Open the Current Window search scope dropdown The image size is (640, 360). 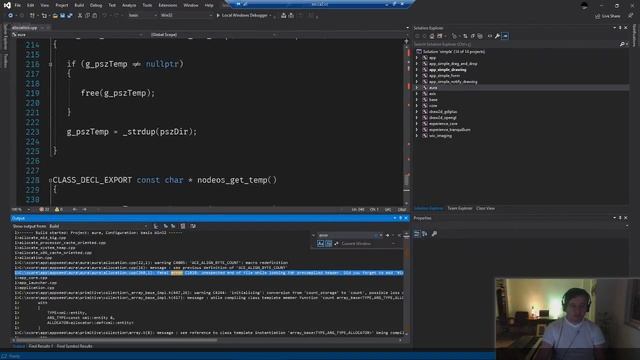click(369, 244)
